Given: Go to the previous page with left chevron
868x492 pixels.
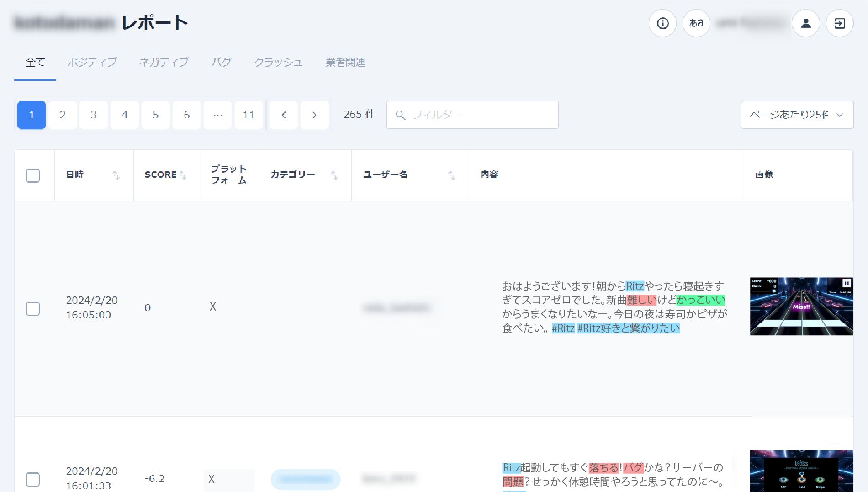Looking at the screenshot, I should 284,115.
